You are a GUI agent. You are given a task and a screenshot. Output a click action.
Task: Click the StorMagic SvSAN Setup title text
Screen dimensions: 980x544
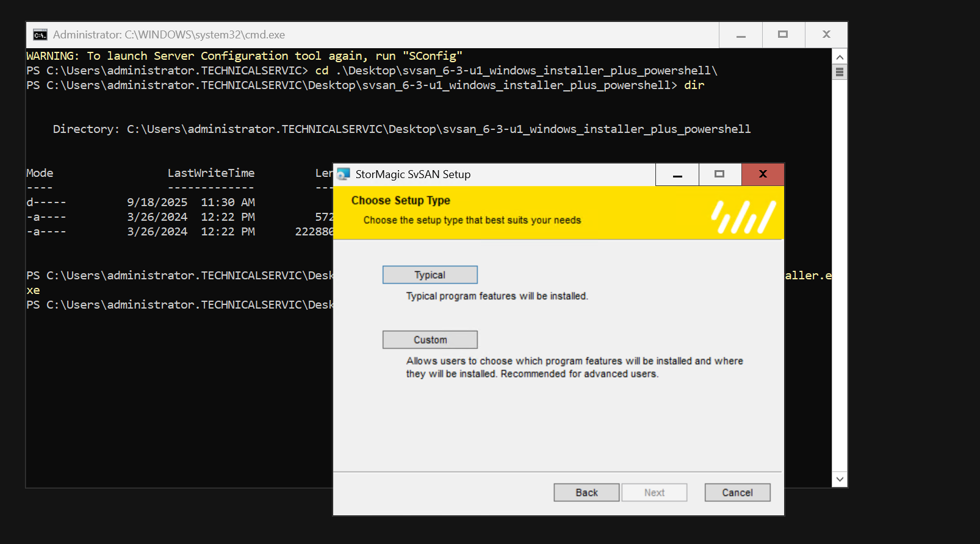tap(413, 174)
